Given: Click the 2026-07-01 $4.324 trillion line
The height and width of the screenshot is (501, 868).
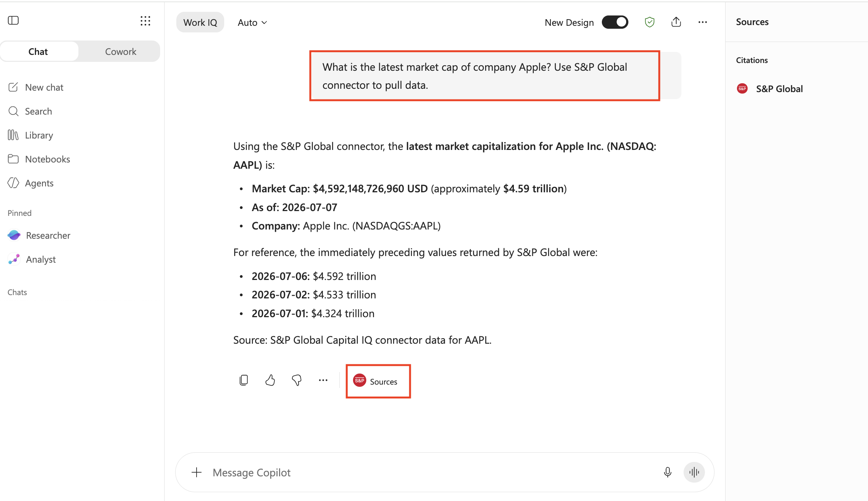Looking at the screenshot, I should pyautogui.click(x=313, y=313).
